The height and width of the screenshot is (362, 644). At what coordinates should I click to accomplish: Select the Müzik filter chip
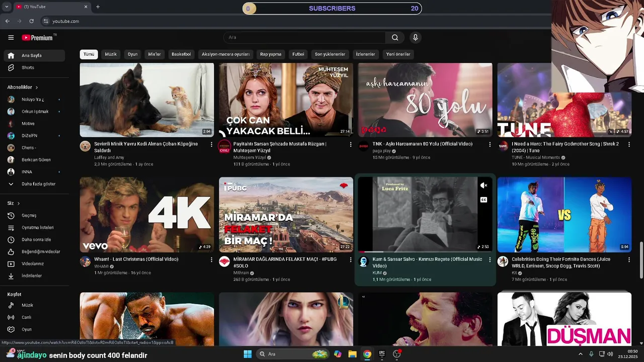click(111, 54)
